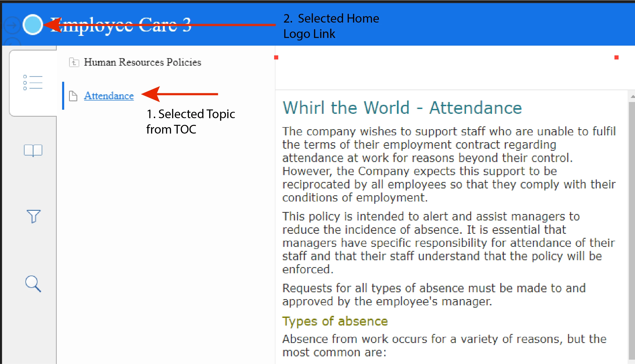
Task: Click the page icon beside Attendance
Action: (73, 96)
